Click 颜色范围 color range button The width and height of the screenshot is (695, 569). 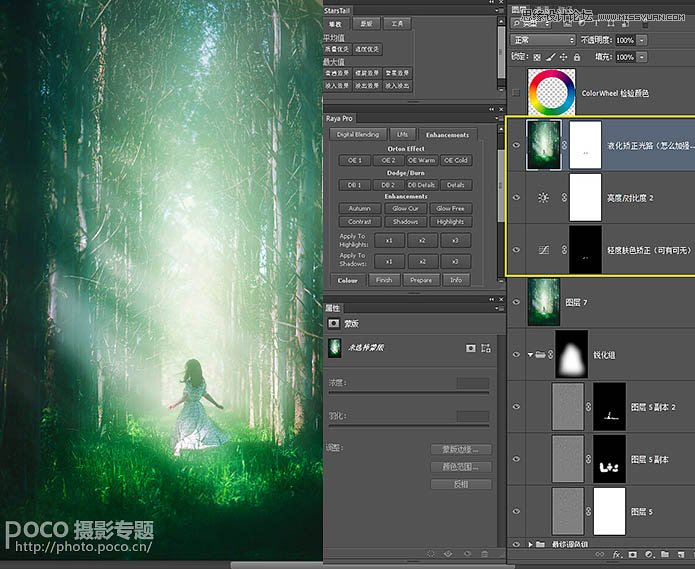(x=461, y=467)
